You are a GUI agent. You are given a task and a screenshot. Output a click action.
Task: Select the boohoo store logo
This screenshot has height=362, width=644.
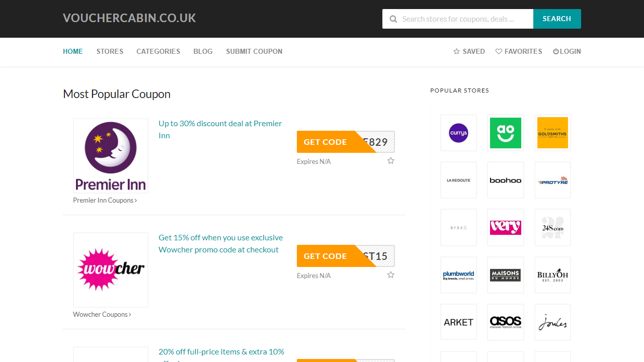[x=506, y=180]
